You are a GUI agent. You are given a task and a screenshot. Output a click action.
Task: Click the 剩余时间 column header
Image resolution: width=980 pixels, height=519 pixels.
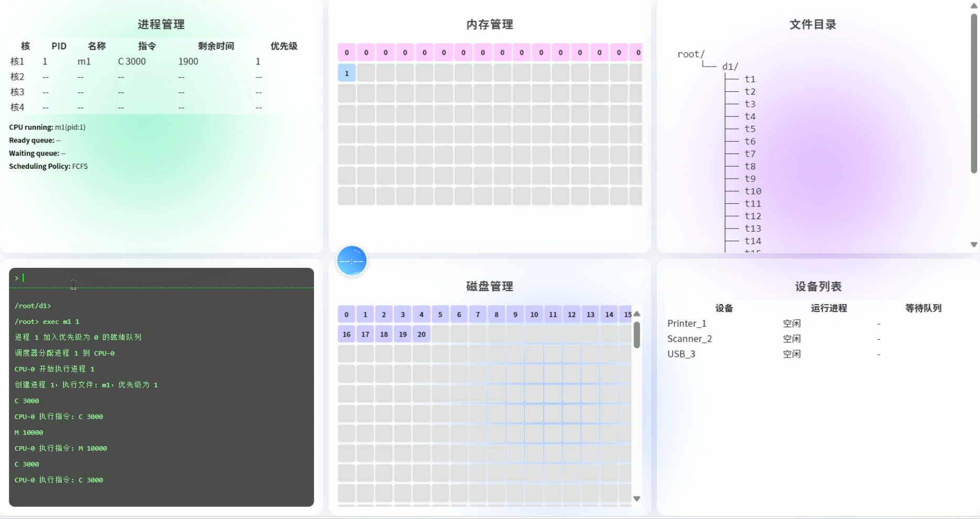point(216,46)
